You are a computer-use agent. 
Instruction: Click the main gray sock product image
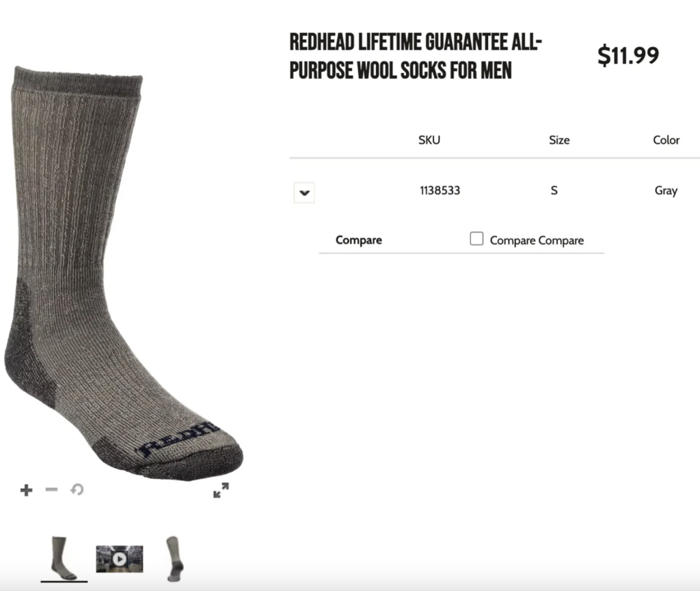coord(124,273)
